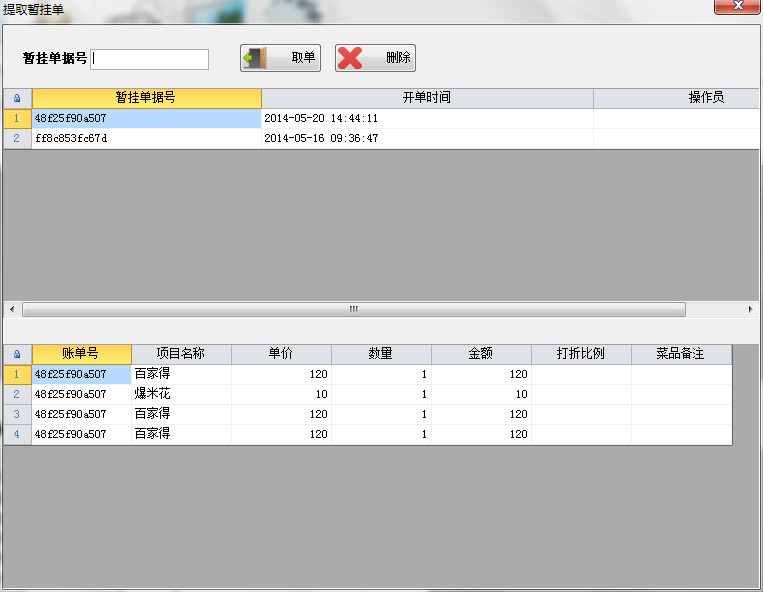Click 账单号 cell in lower row 4
The height and width of the screenshot is (592, 763).
click(x=82, y=434)
